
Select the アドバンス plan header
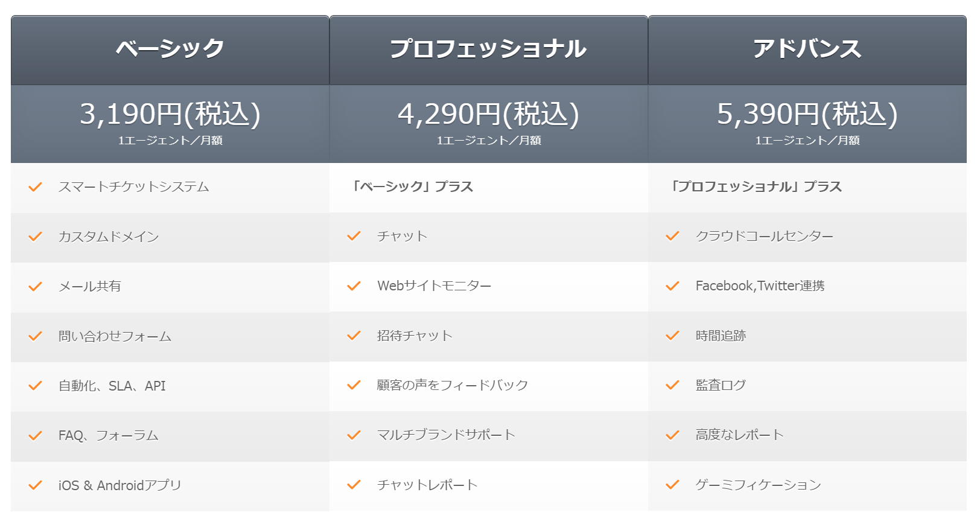[x=807, y=49]
